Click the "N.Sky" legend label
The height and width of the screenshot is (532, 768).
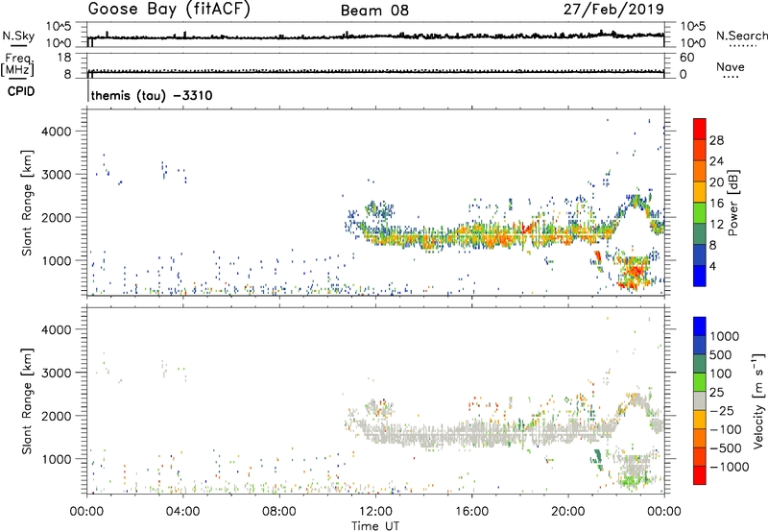tap(18, 36)
